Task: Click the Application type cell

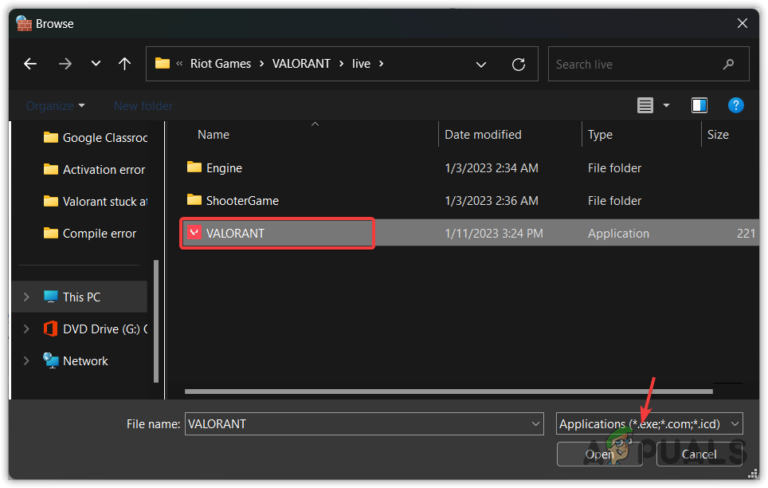Action: pos(619,234)
